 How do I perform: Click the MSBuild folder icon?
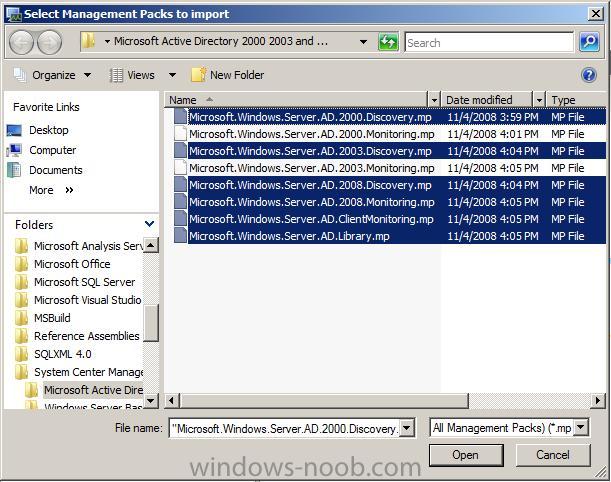pos(21,318)
